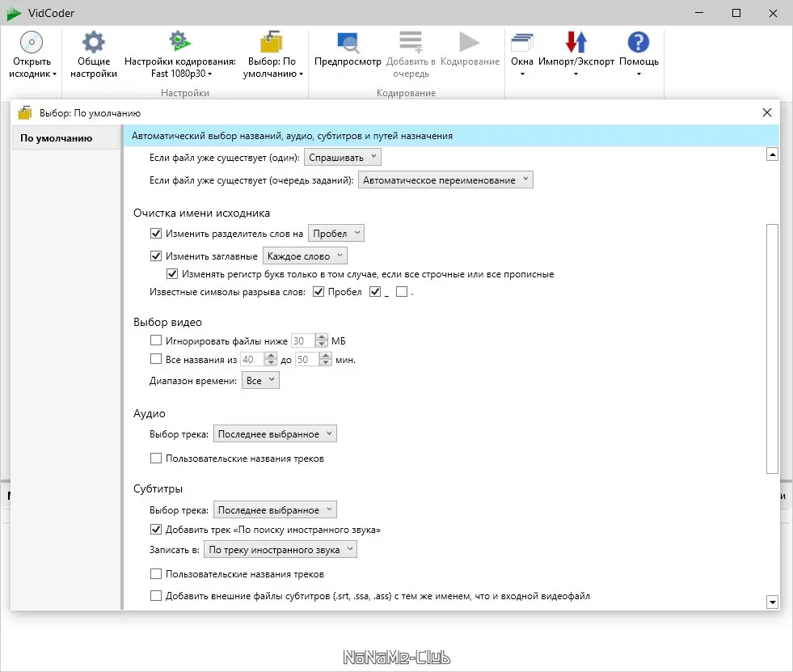Open the Каждое слово capitalization dropdown
Screen dimensions: 793x672
[x=305, y=256]
